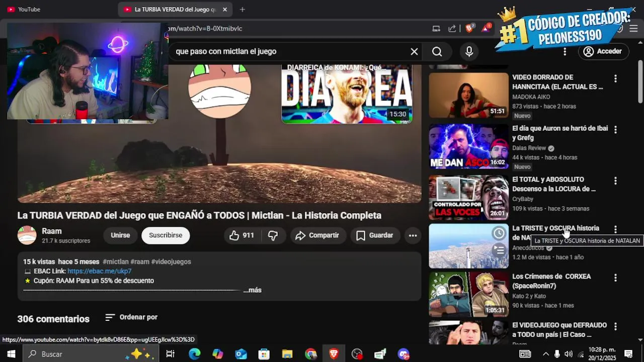Open Brave hamburger menu
This screenshot has width=644, height=362.
(x=633, y=29)
